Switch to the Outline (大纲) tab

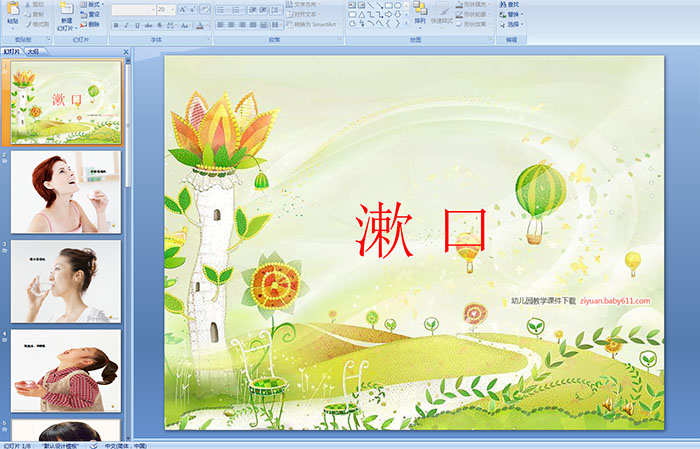(x=32, y=51)
